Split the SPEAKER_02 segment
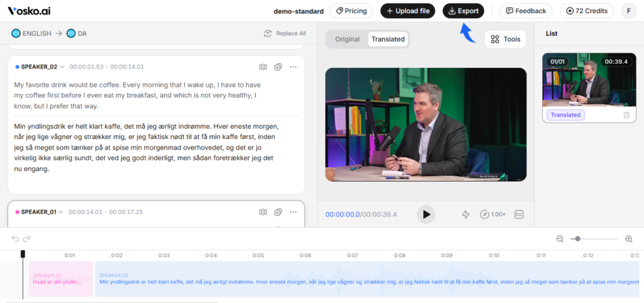 pos(264,67)
